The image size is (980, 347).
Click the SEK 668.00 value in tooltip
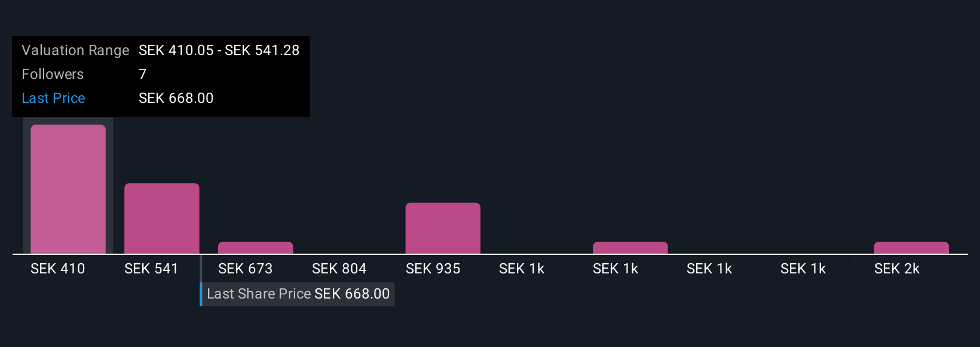176,98
